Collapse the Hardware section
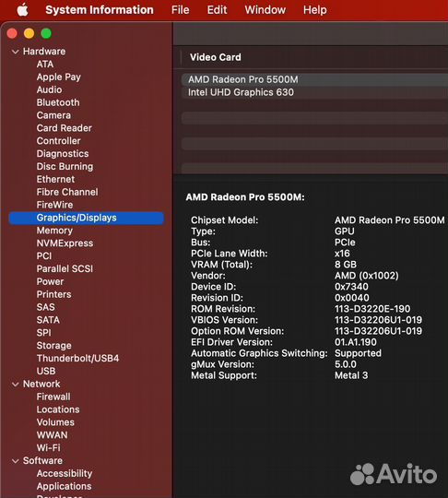Viewport: 448px width, 498px height. [x=15, y=52]
